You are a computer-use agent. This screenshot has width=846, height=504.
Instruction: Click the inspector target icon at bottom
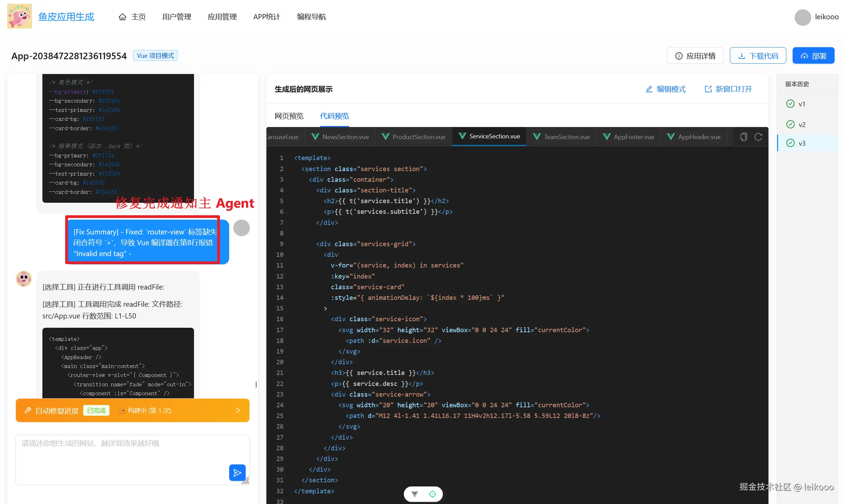(432, 494)
